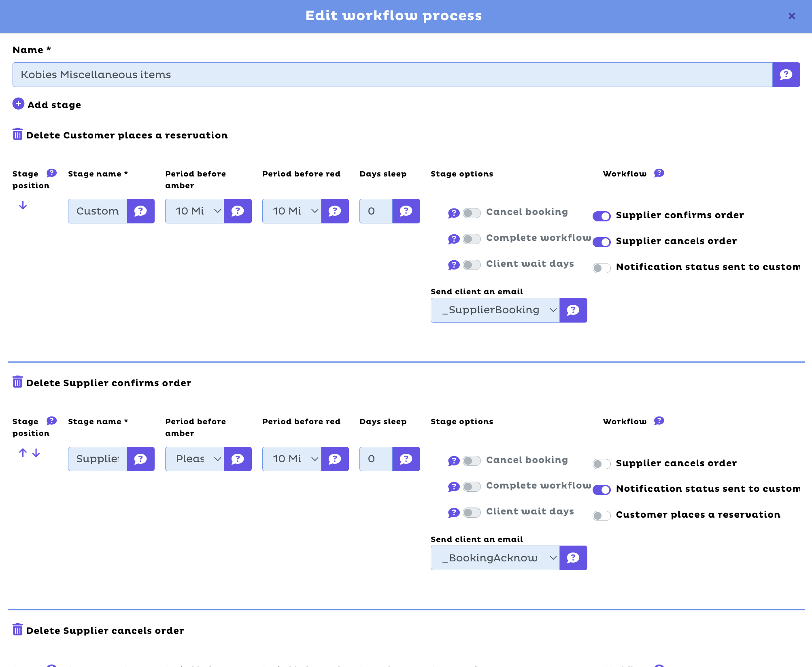Enable the Cancel booking toggle
The image size is (812, 667).
(x=471, y=213)
